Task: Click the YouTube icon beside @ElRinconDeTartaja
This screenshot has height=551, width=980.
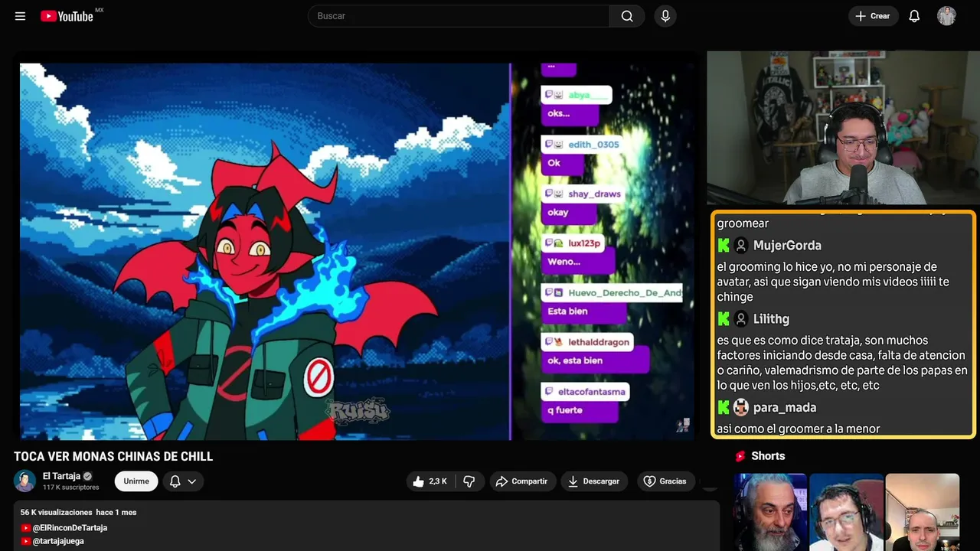Action: [x=25, y=528]
